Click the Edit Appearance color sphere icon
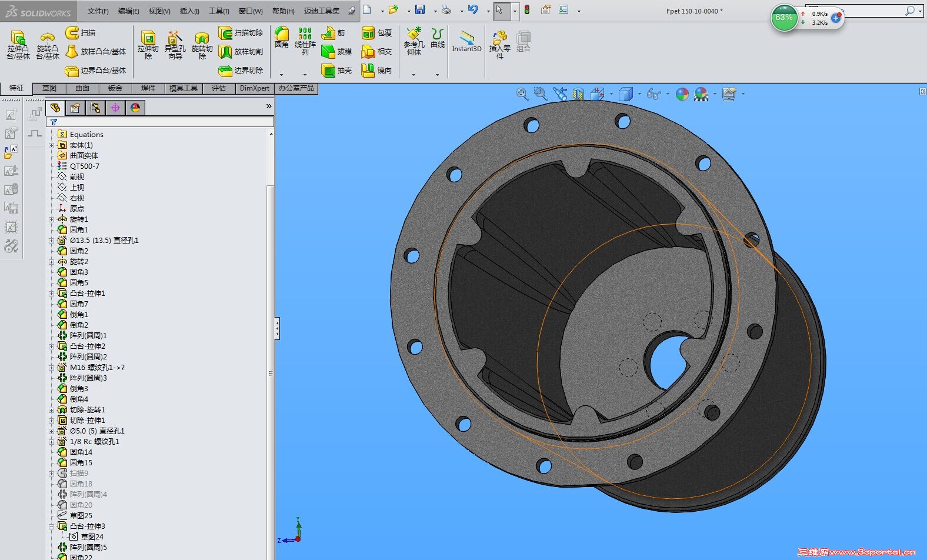Image resolution: width=927 pixels, height=560 pixels. pyautogui.click(x=682, y=94)
